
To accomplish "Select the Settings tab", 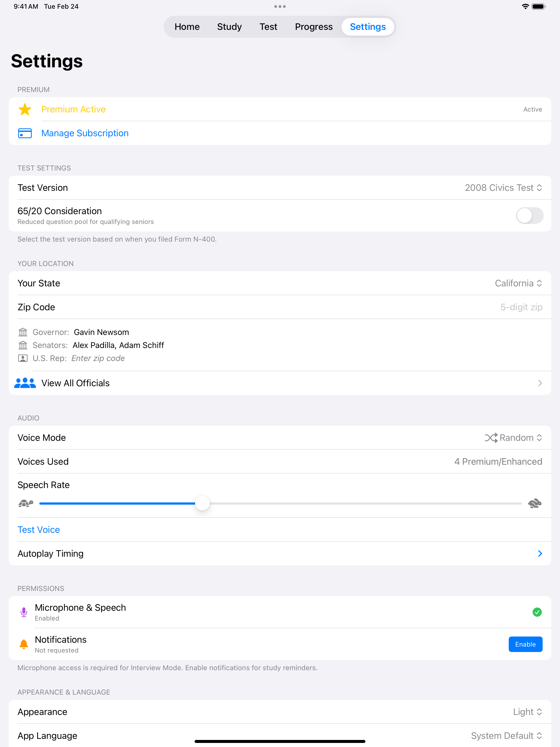I will click(x=368, y=27).
